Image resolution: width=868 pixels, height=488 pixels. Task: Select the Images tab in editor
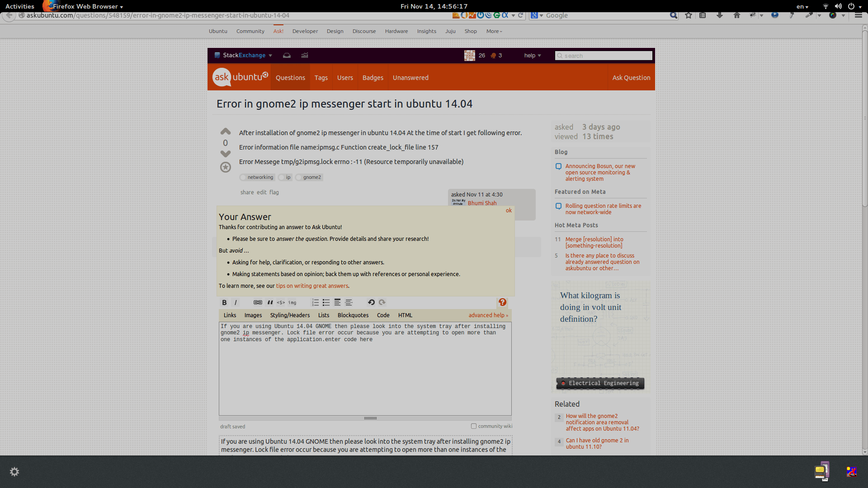coord(253,315)
